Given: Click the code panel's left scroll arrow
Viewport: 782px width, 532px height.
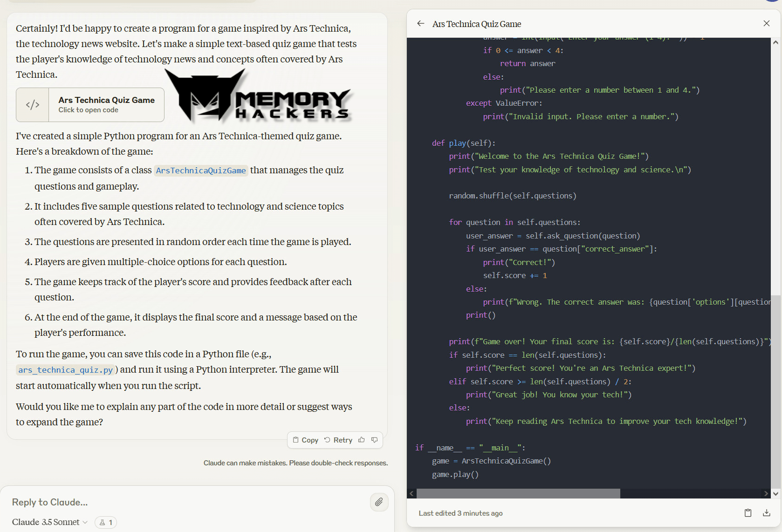Looking at the screenshot, I should (x=412, y=493).
